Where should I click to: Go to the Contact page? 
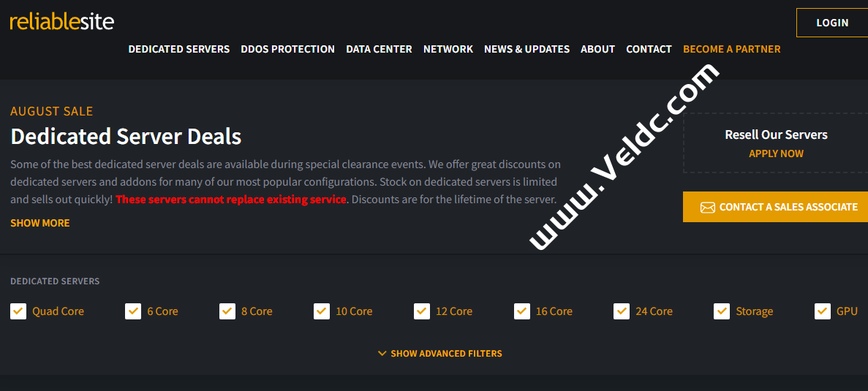click(x=649, y=49)
